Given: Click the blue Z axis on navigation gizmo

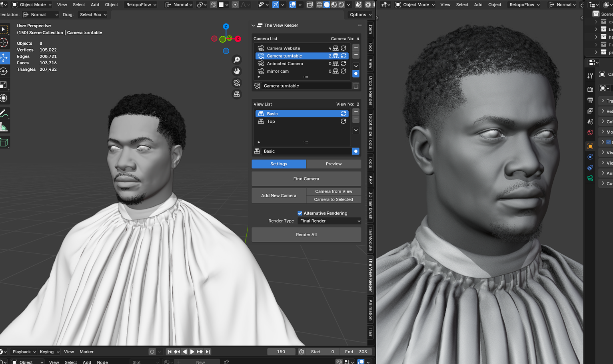Looking at the screenshot, I should tap(226, 26).
